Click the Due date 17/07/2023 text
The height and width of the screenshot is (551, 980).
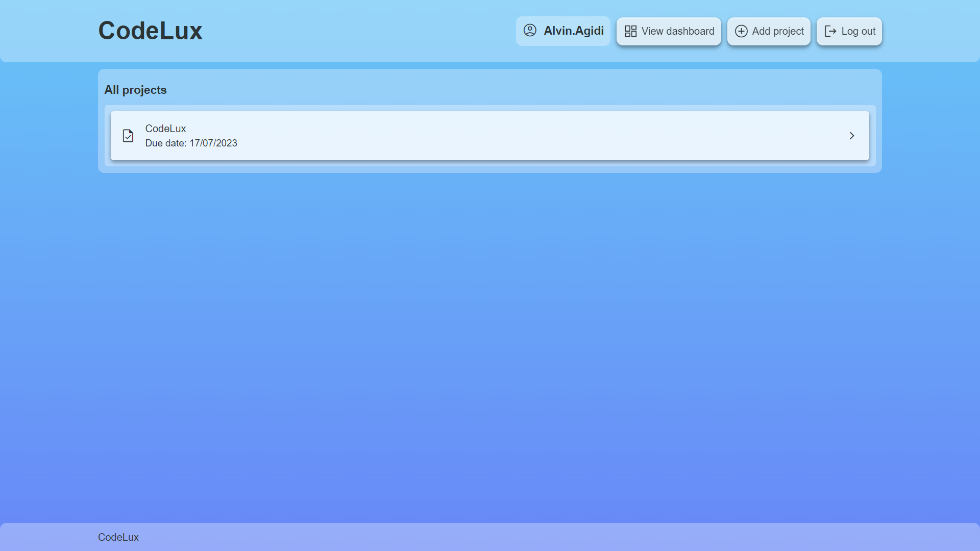pos(191,143)
